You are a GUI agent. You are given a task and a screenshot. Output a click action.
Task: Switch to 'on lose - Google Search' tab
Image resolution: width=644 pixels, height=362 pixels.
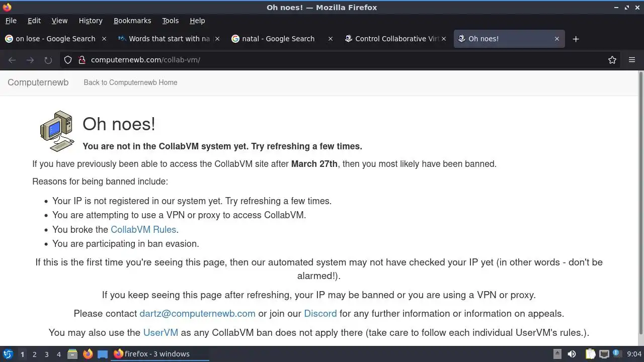(55, 39)
